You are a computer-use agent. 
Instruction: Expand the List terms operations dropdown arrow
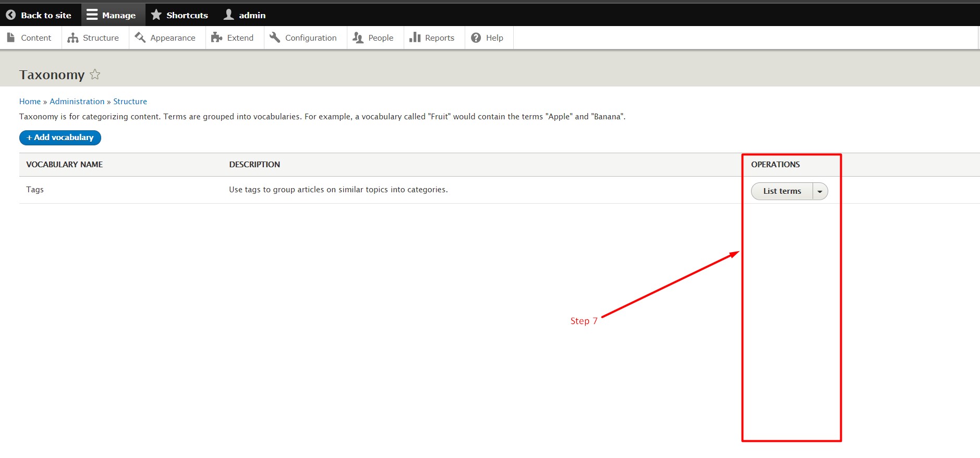pos(820,191)
